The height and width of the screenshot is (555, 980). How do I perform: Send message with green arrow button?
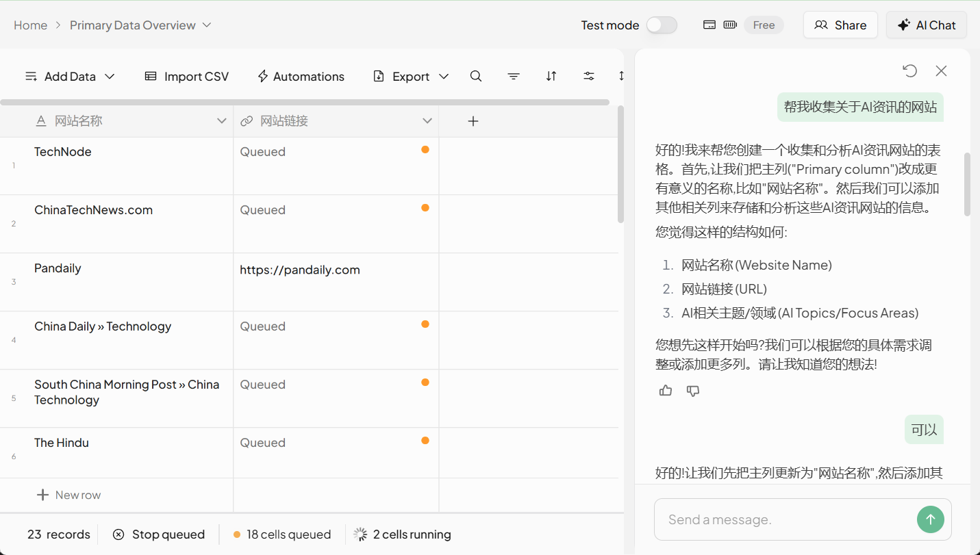tap(931, 519)
